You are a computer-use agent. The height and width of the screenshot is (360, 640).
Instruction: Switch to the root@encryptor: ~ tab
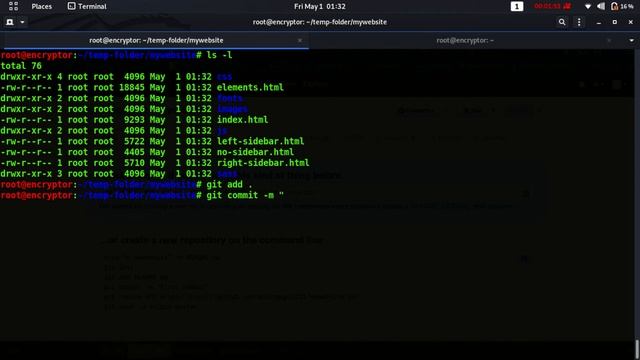(x=465, y=40)
